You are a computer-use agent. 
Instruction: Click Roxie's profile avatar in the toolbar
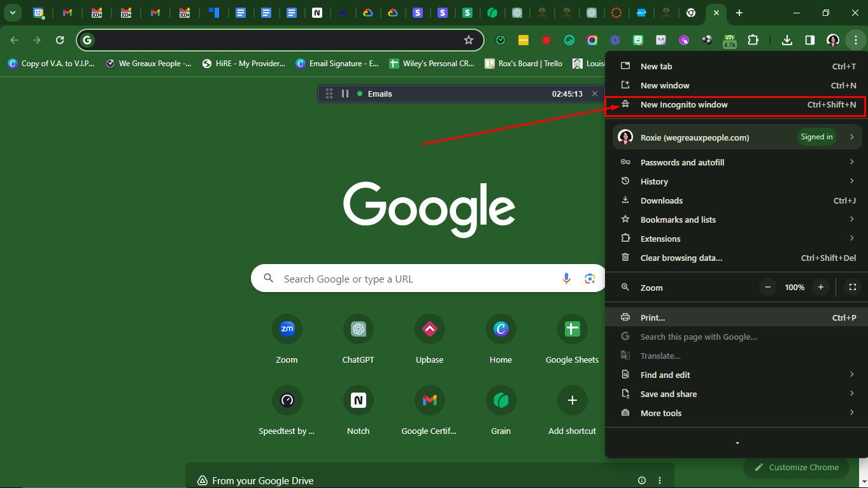click(x=833, y=40)
